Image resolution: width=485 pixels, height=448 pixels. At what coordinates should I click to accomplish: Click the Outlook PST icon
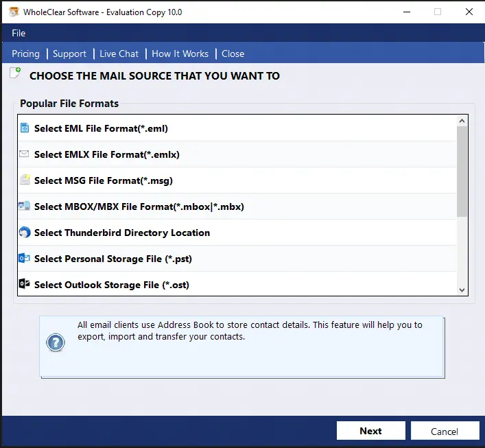coord(24,258)
